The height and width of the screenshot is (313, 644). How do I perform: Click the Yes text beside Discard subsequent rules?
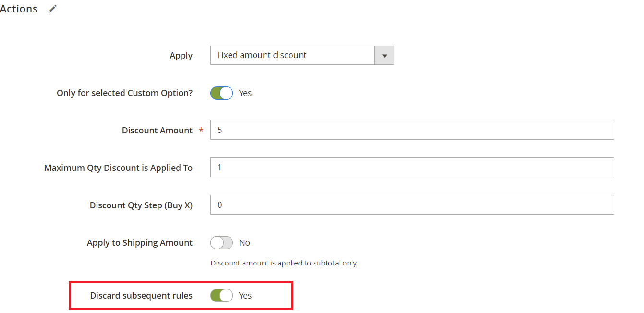pyautogui.click(x=245, y=296)
